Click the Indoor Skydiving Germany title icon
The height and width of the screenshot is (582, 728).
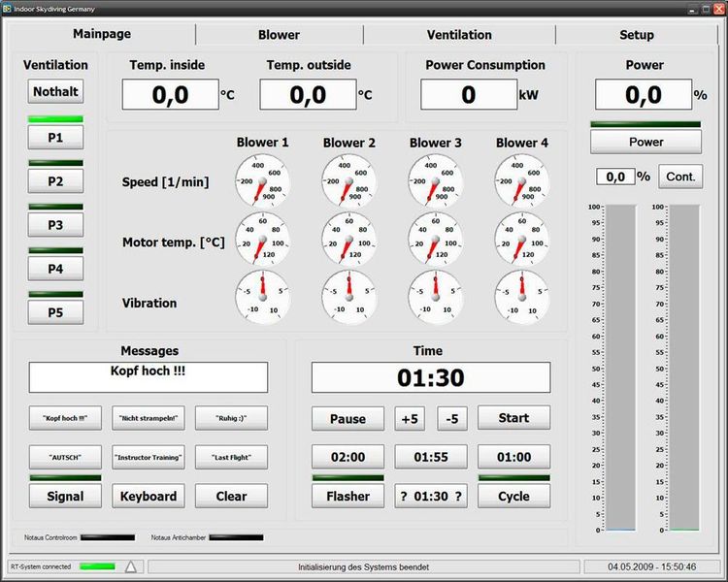(7, 9)
